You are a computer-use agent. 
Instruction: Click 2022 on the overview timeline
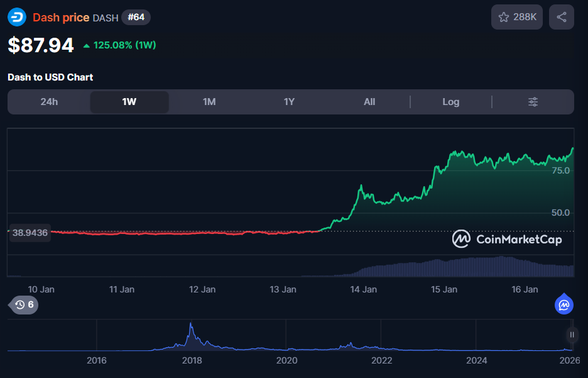pos(382,360)
